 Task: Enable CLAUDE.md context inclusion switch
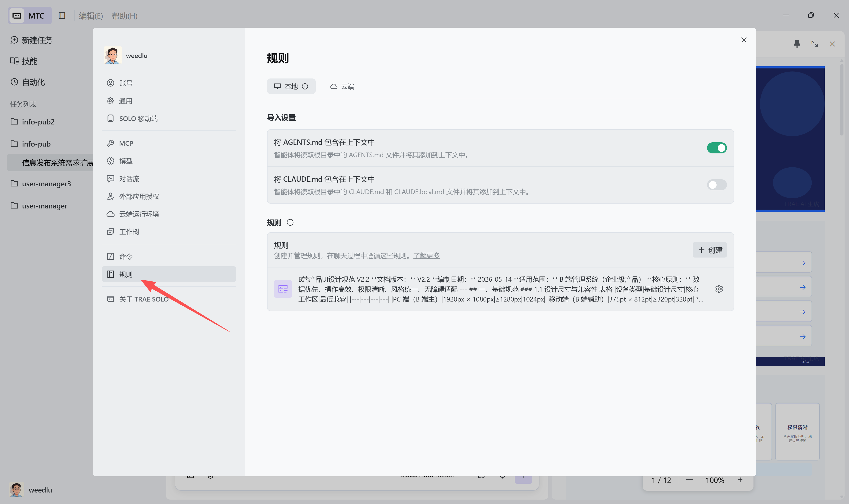coord(717,185)
